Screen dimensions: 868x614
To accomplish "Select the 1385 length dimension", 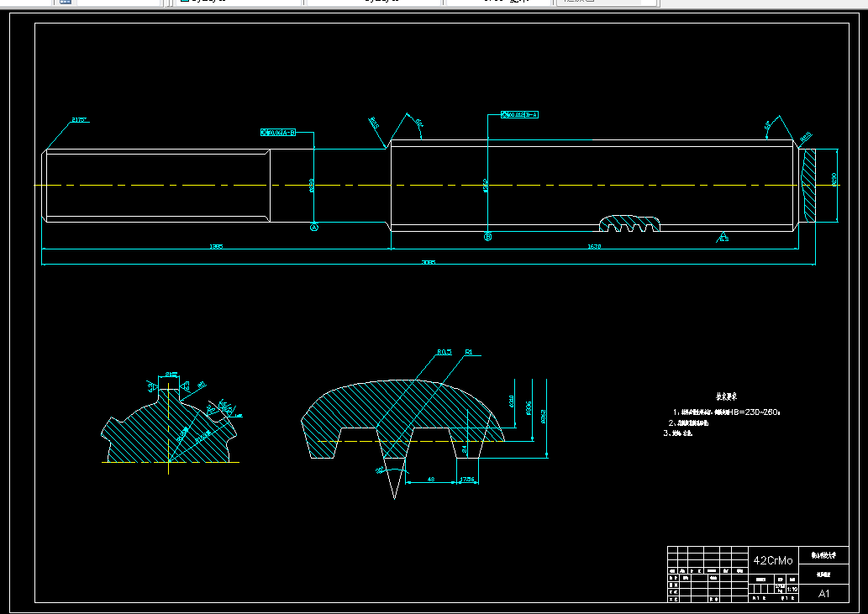I will coord(217,246).
